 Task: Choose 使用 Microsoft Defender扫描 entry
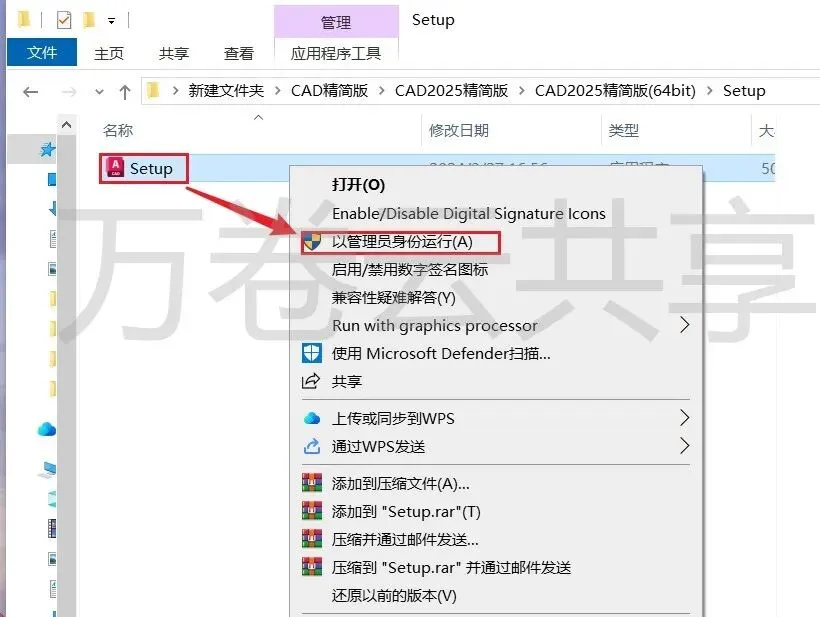tap(441, 353)
